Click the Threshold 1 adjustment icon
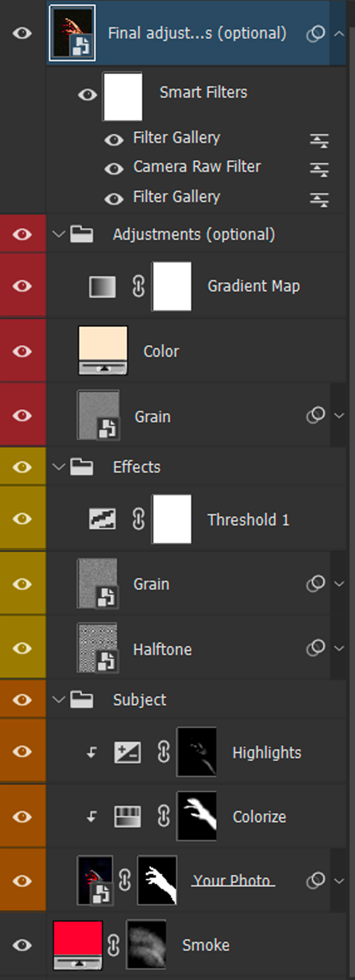The image size is (355, 980). coord(102,519)
